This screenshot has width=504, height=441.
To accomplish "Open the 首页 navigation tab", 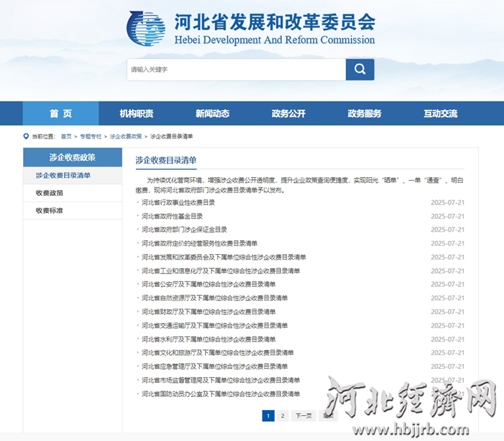I will (x=61, y=113).
